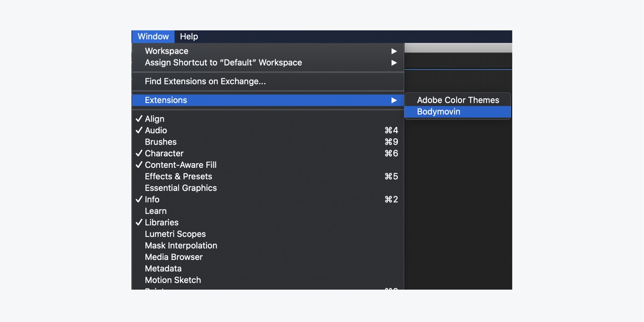Toggle the Libraries panel off
Screen dimensions: 644x322
pos(161,223)
